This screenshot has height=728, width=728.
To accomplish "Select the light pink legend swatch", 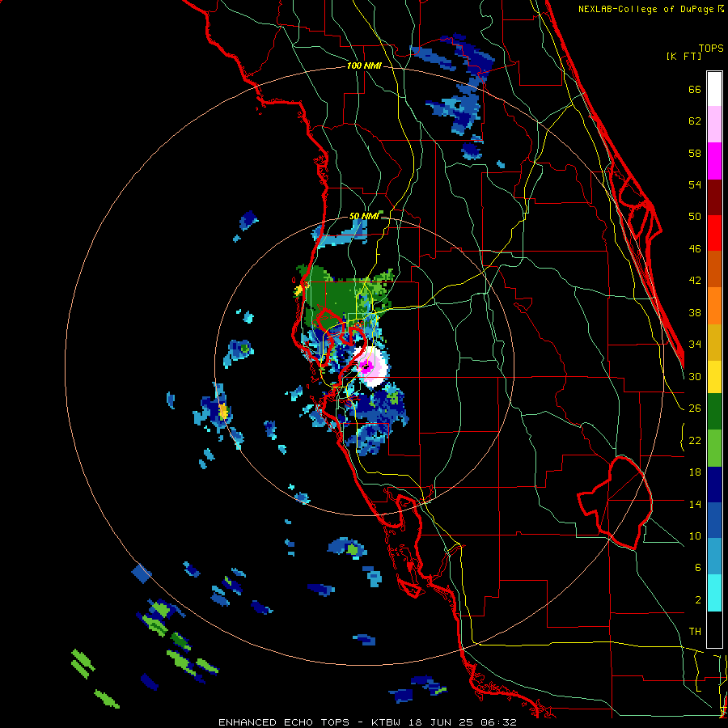I will [714, 124].
